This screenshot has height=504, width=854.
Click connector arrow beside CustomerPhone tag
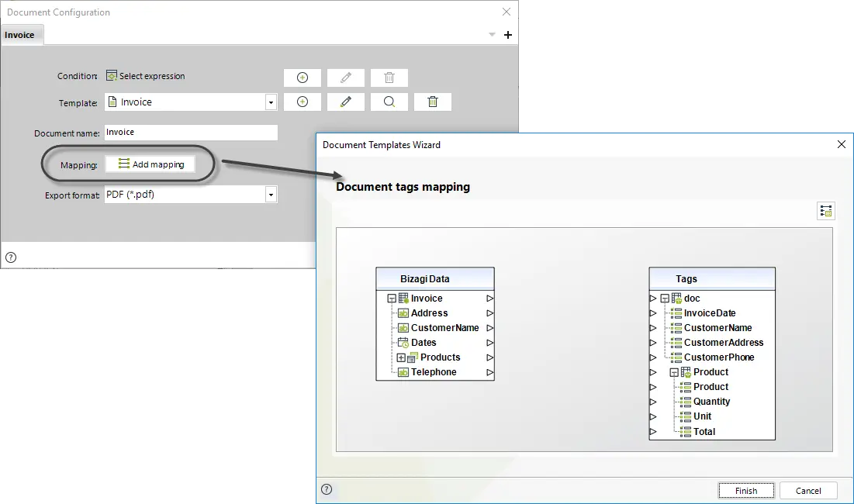tap(653, 357)
